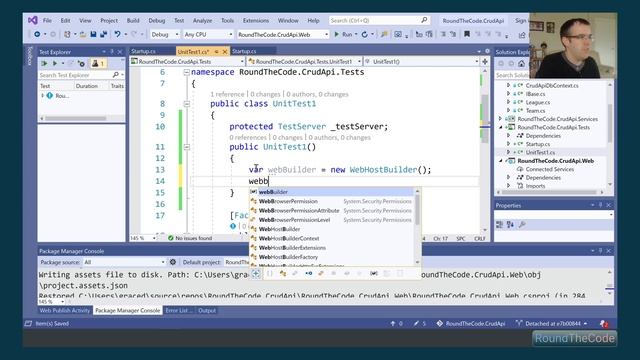Click the Quick Launch search box
The width and height of the screenshot is (640, 360).
[x=379, y=20]
